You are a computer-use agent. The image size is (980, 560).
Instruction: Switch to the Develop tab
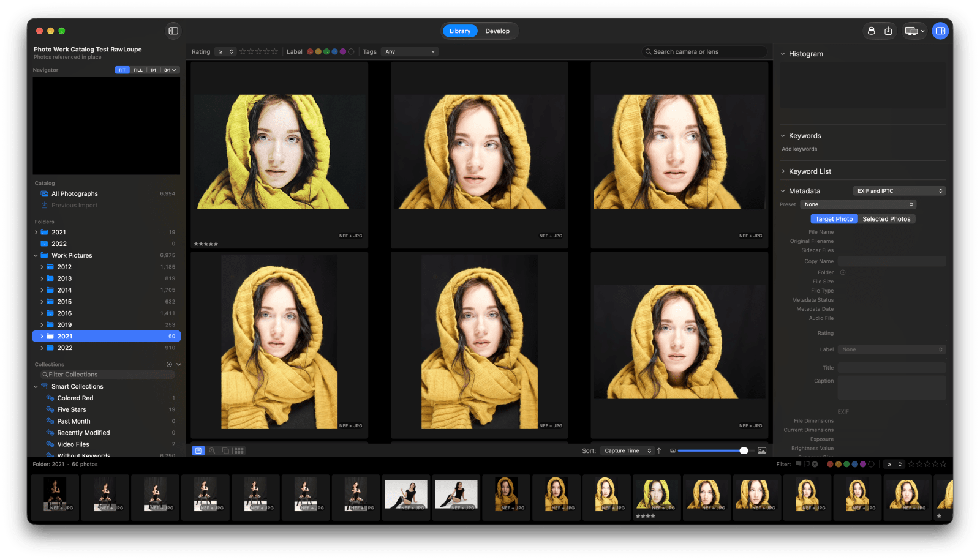(x=497, y=31)
